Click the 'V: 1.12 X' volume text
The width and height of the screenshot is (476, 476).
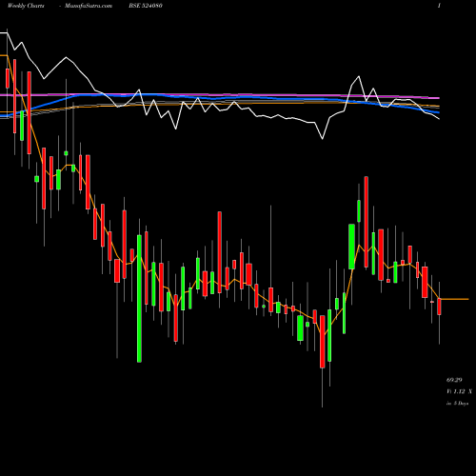(x=459, y=391)
